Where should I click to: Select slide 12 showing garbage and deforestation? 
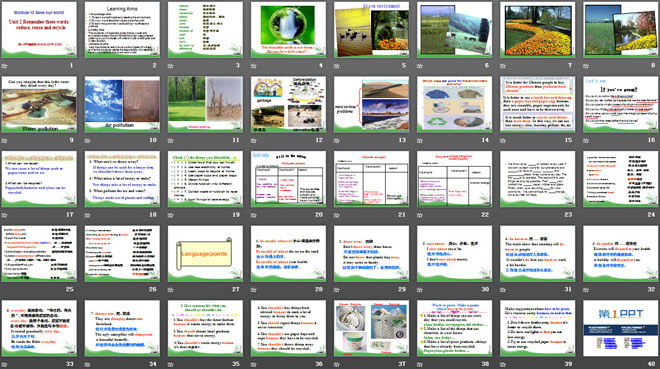click(x=288, y=104)
